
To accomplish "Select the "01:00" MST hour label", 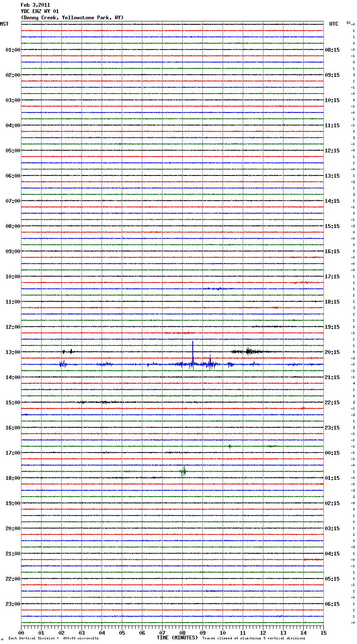I will click(13, 50).
